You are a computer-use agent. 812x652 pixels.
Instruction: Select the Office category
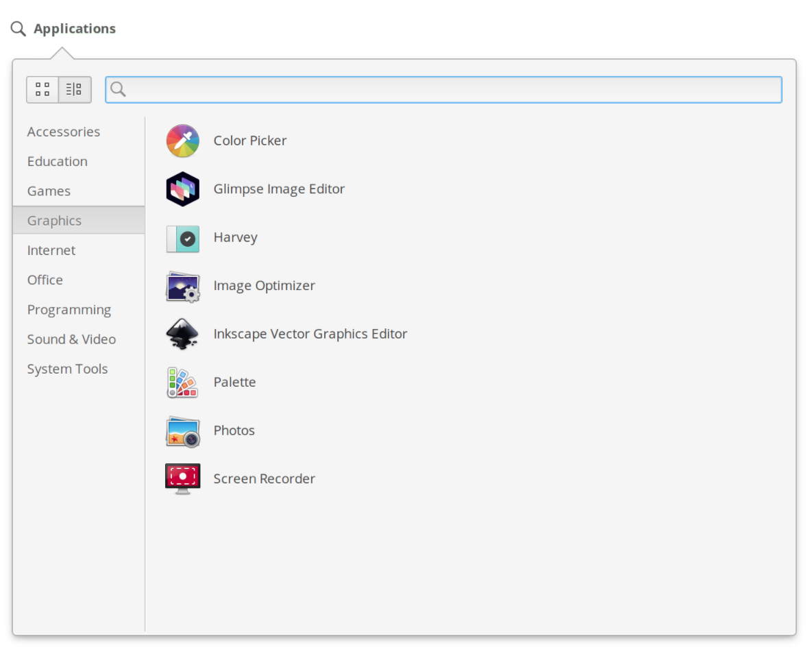point(45,280)
